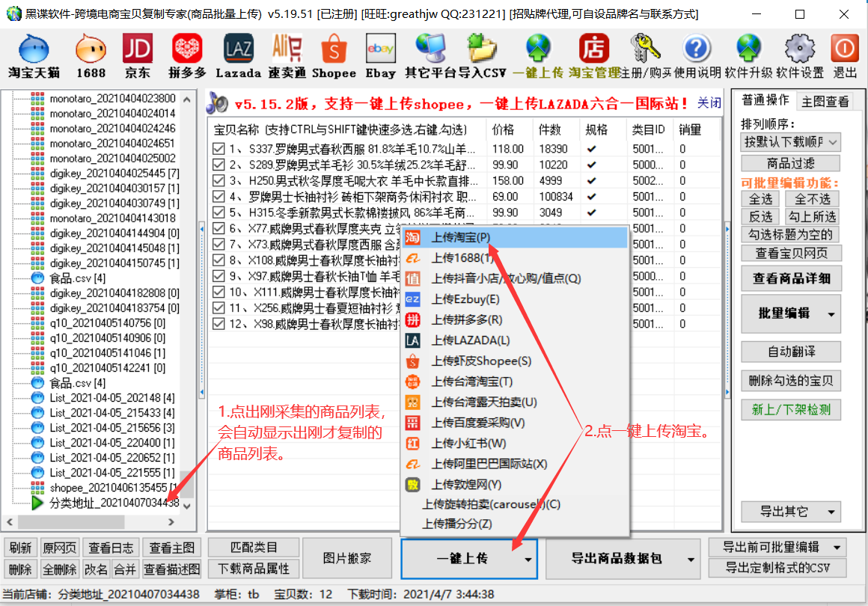Click the speaker icon beside version banner

pyautogui.click(x=217, y=102)
